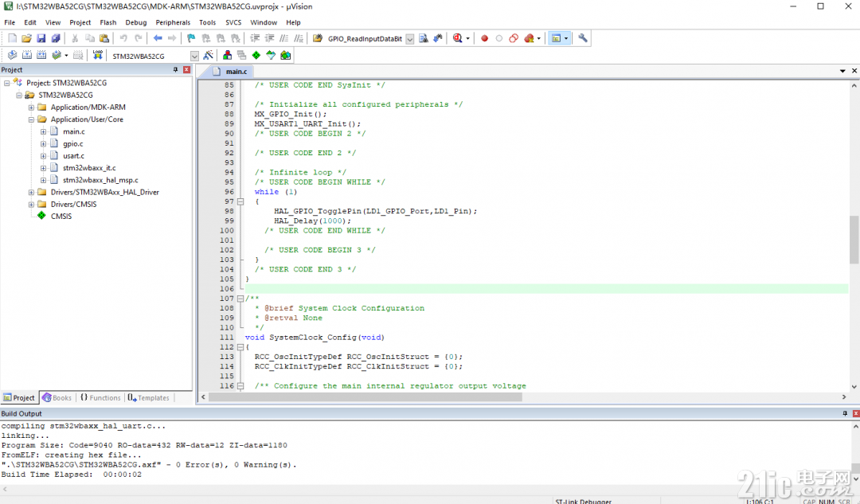Download to flash with LOAD icon

coord(98,56)
